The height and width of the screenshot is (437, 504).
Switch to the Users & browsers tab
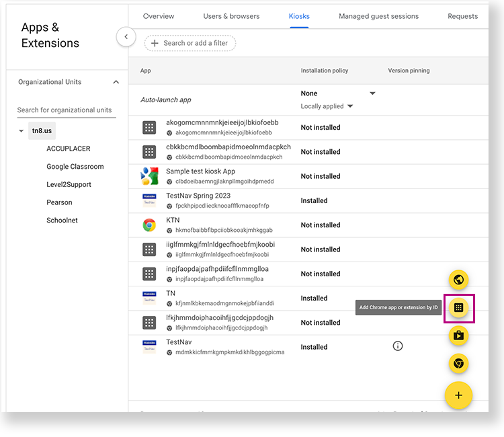[232, 16]
